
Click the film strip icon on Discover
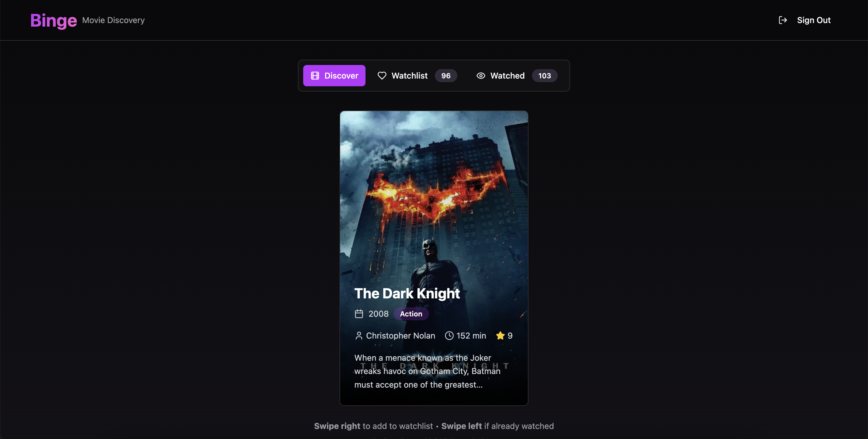tap(315, 76)
